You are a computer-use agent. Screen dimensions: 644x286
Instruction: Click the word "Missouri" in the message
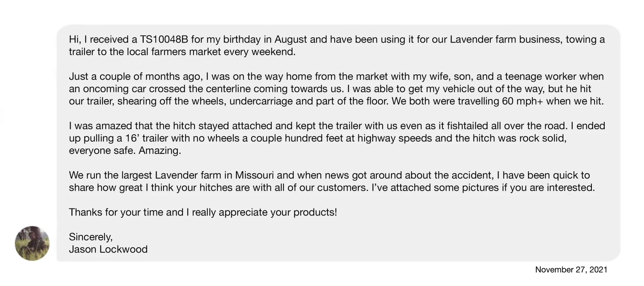click(254, 175)
